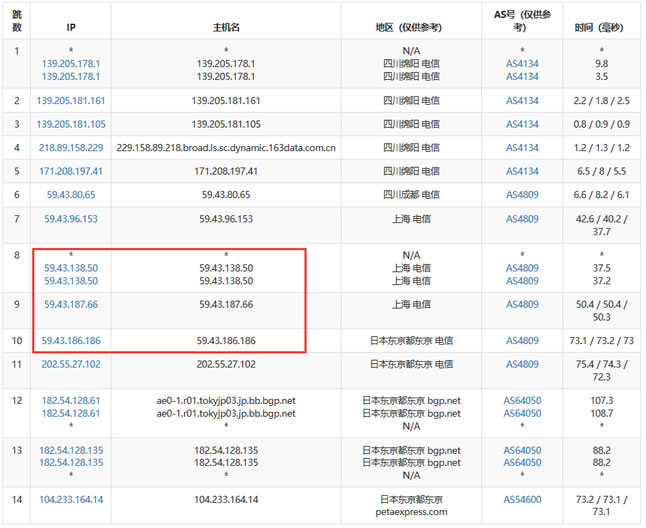The image size is (646, 528).
Task: Select the black hostname text 171.208.197.41
Action: 226,171
